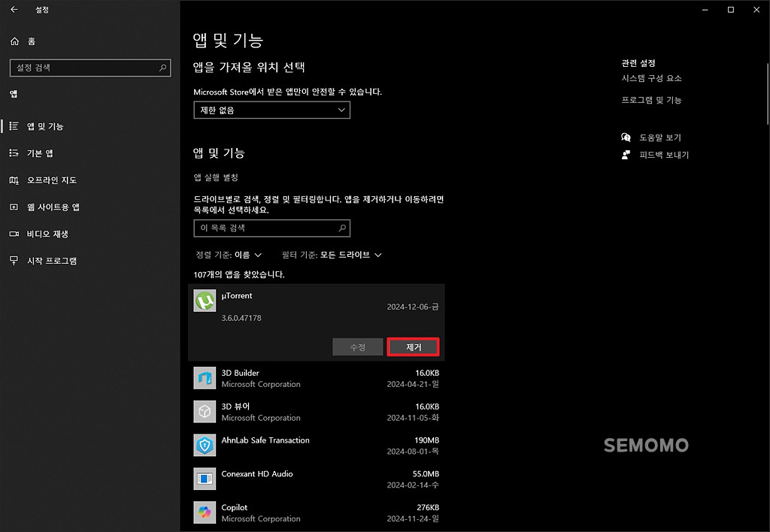The width and height of the screenshot is (770, 532).
Task: Click the 276KB size value
Action: [x=428, y=507]
